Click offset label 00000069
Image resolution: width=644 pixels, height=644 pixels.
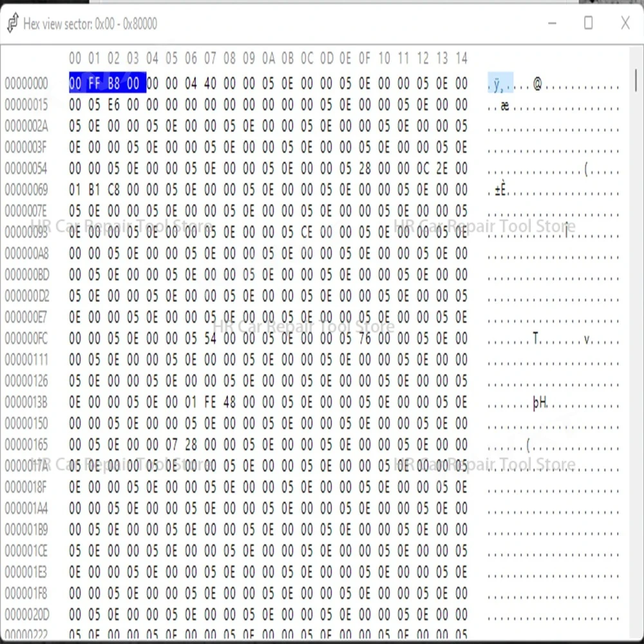click(26, 190)
